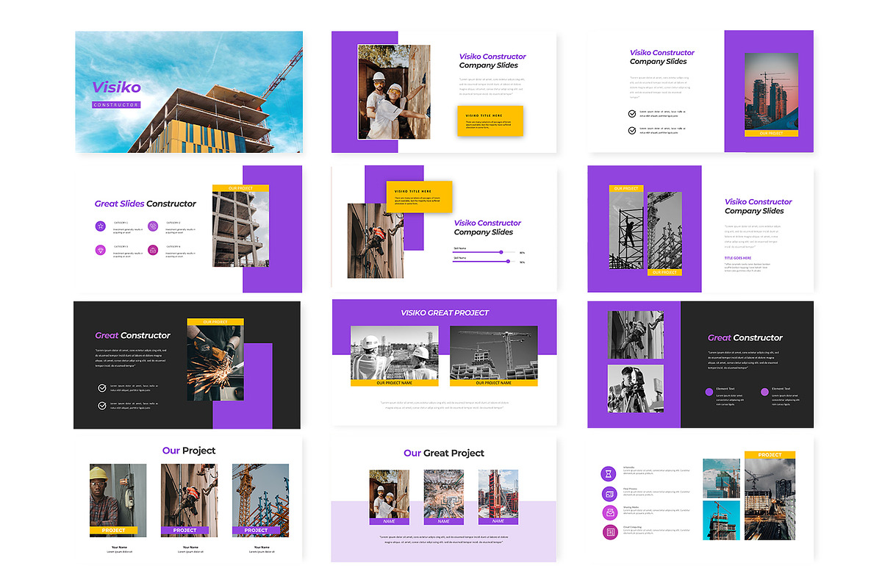882x588 pixels.
Task: Click black-and-white photo of two engineers
Action: (x=394, y=353)
